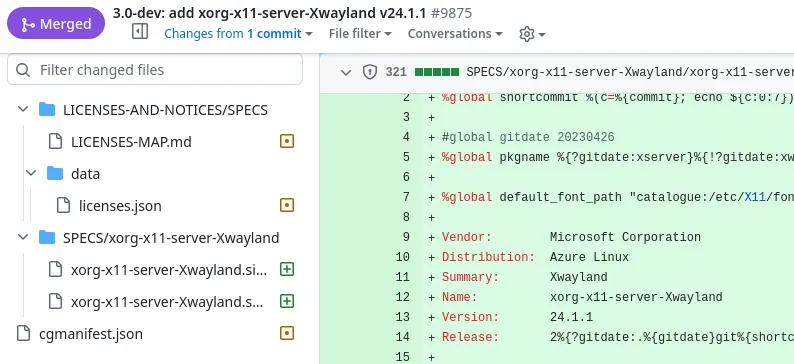Viewport: 794px width, 364px height.
Task: Click the SPECS/xorg-x11-server-Xwayland file path in diff header
Action: point(630,72)
